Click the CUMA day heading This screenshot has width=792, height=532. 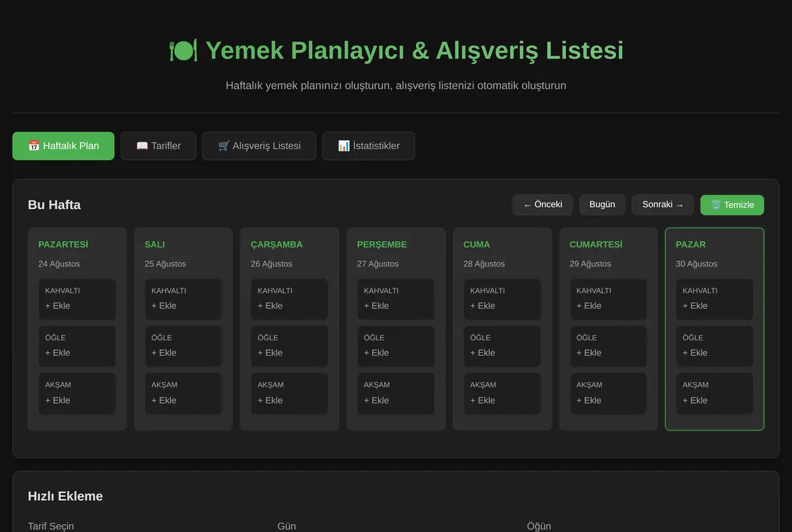[x=477, y=244]
